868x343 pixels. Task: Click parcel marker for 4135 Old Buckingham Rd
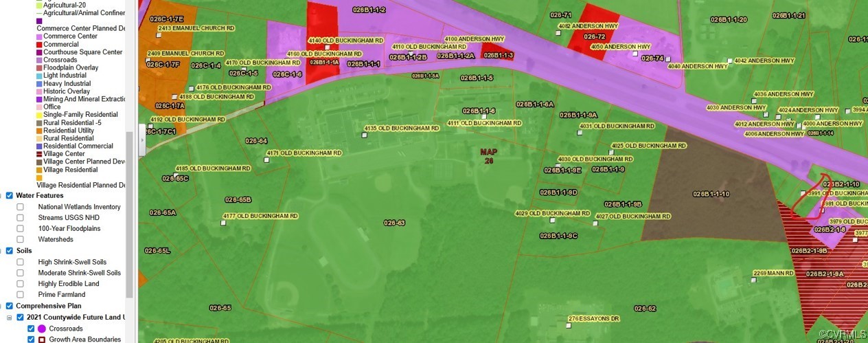[365, 135]
